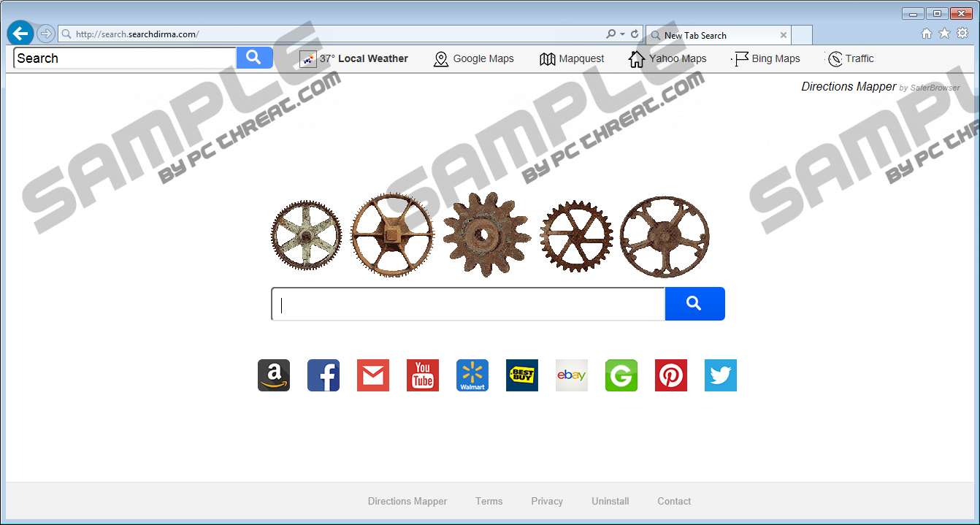Screen dimensions: 980x525
Task: Open the Gmail shortcut icon
Action: click(x=373, y=375)
